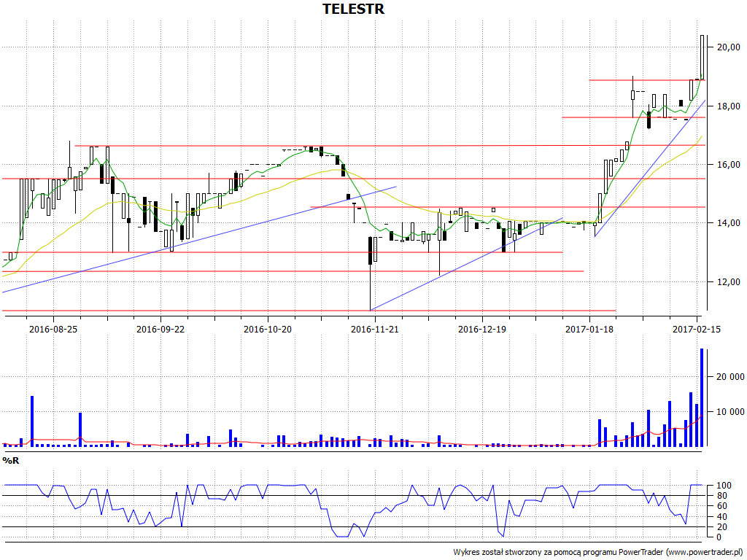
Task: Select the 2016-08-25 date label
Action: point(53,329)
